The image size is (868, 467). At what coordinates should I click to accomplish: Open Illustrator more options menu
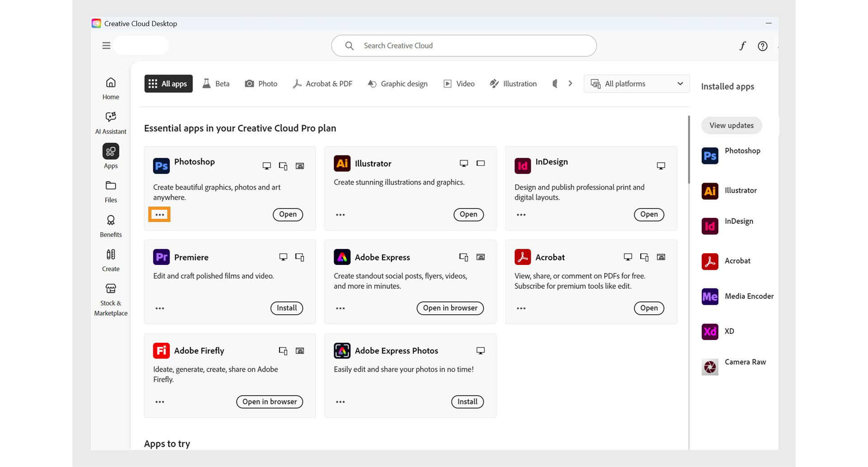pyautogui.click(x=340, y=215)
